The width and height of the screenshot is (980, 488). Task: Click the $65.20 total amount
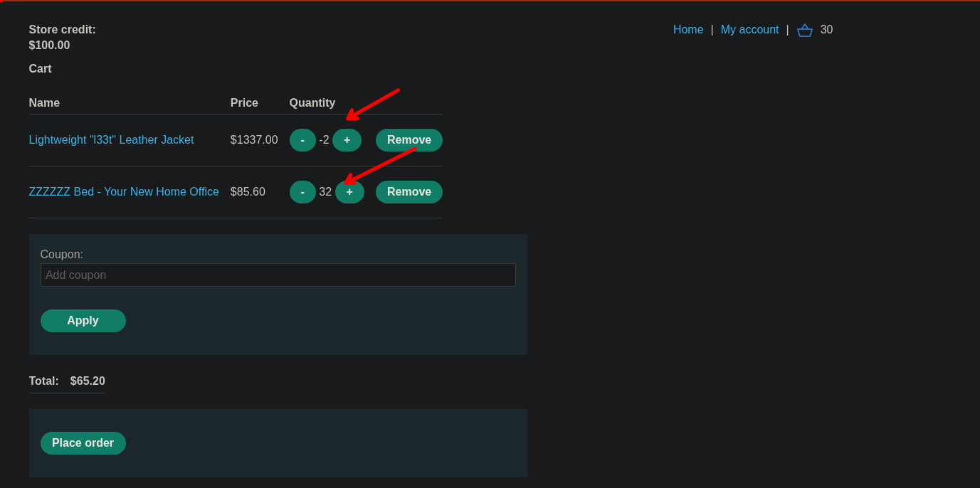pyautogui.click(x=88, y=381)
